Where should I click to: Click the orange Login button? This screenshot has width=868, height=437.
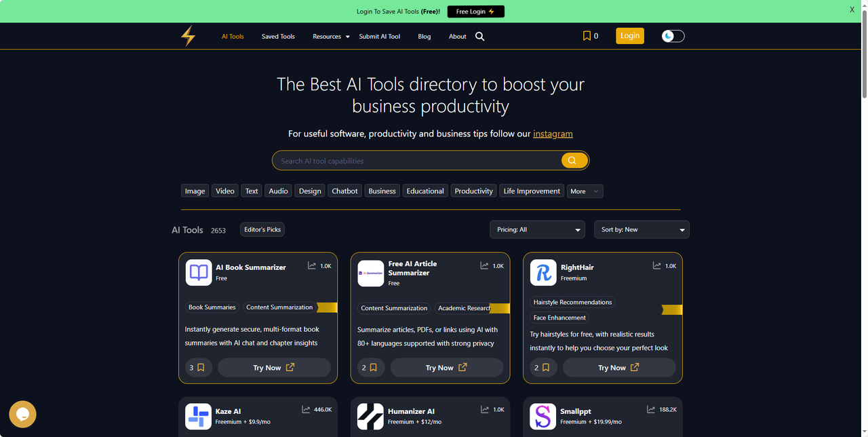click(630, 36)
